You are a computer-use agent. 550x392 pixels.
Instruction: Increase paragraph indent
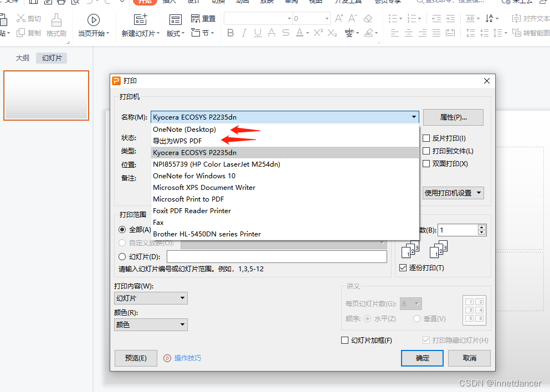pos(450,18)
